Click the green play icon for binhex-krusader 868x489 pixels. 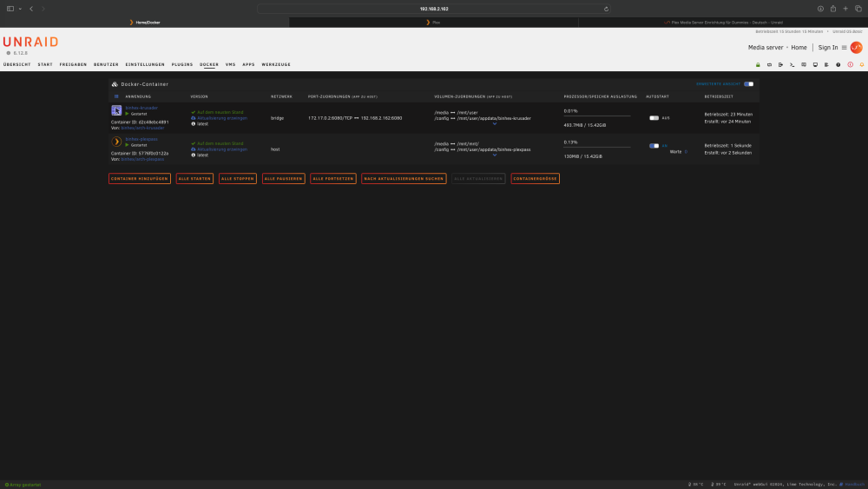(127, 114)
